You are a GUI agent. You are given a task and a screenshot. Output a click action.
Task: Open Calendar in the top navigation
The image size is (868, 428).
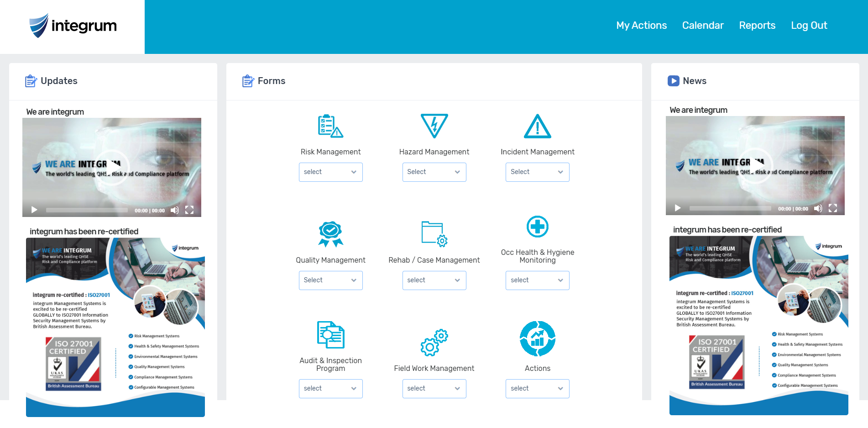point(703,26)
